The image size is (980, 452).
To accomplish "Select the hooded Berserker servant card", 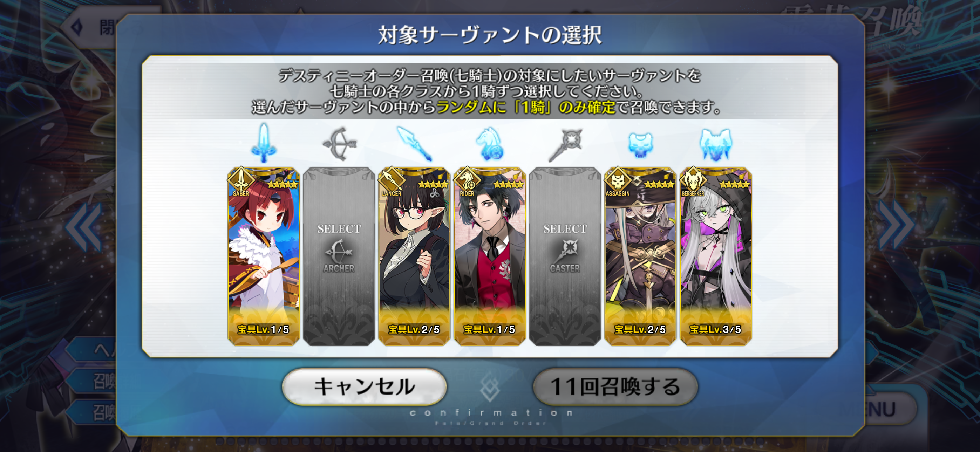I will 716,256.
